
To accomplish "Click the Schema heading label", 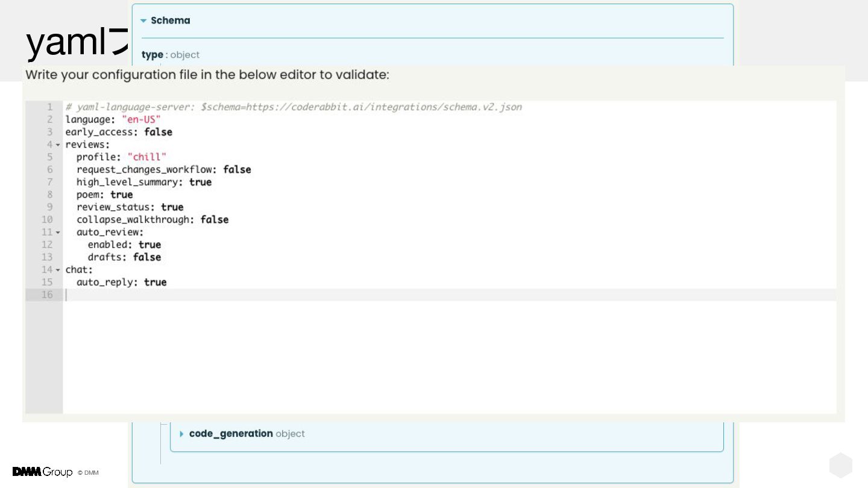I will pos(170,20).
